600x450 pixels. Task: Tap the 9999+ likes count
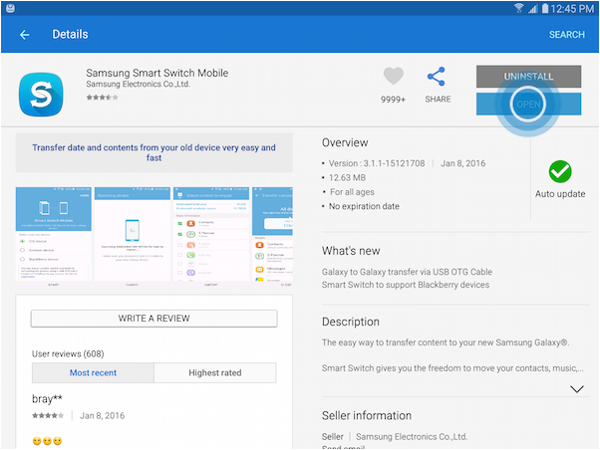[x=393, y=99]
